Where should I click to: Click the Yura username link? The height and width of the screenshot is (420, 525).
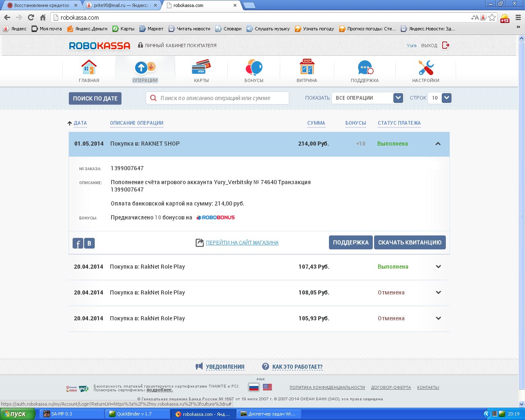(x=411, y=46)
